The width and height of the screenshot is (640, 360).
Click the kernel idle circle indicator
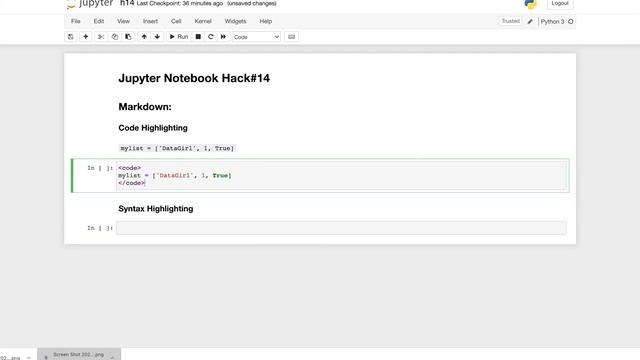[571, 22]
